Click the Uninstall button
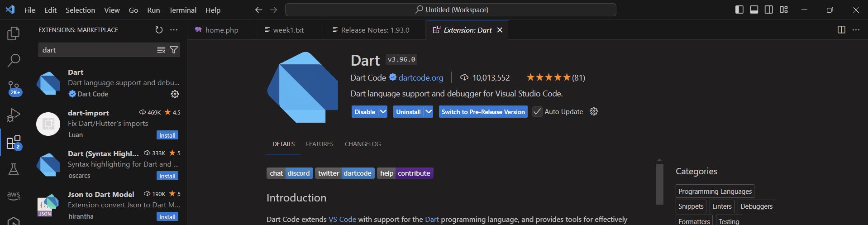The height and width of the screenshot is (225, 868). tap(408, 112)
